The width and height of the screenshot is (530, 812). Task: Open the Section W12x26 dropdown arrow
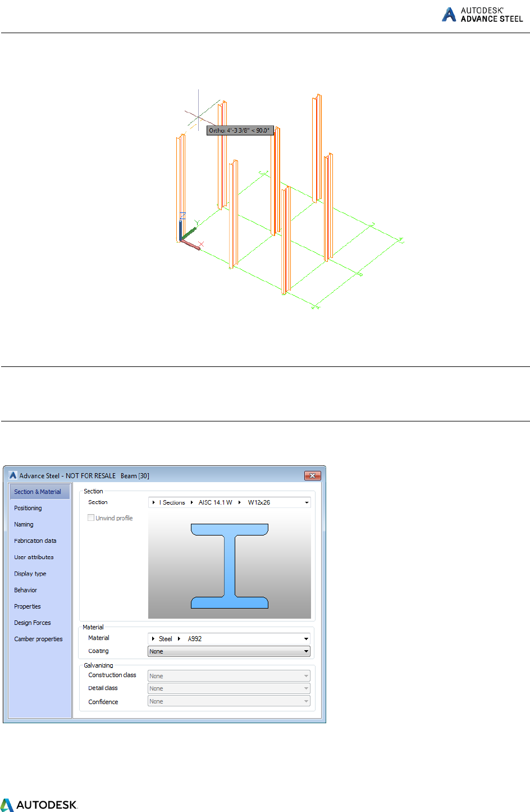coord(307,502)
